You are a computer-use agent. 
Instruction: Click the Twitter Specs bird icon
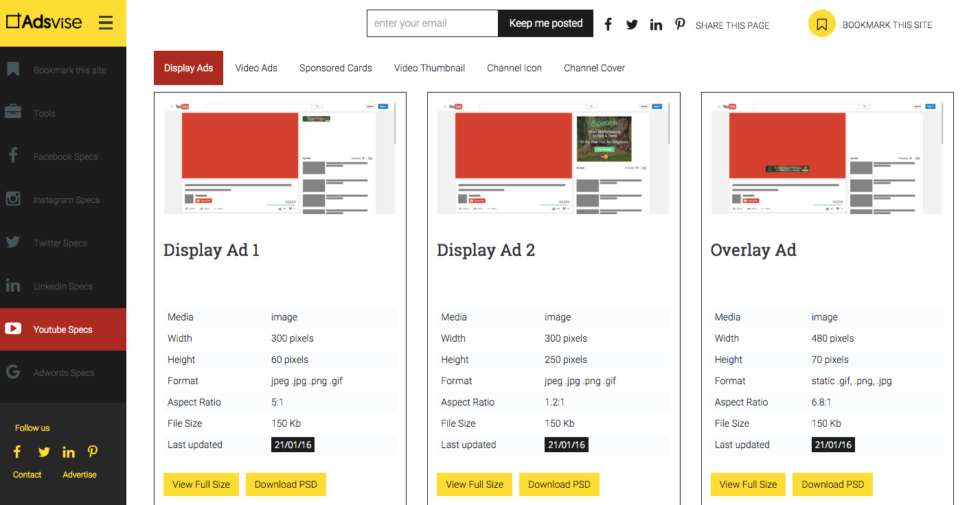(x=13, y=242)
